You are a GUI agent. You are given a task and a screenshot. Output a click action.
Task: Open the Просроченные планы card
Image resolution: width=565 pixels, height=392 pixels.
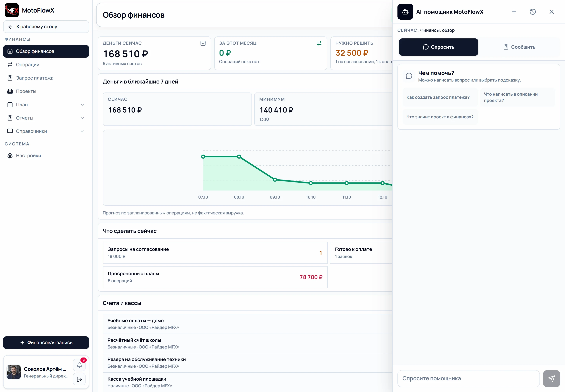(x=215, y=277)
